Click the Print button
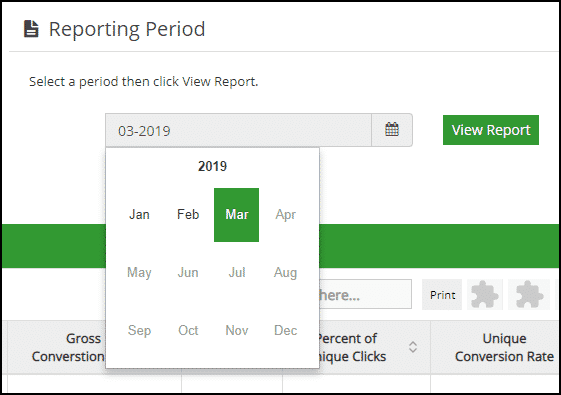561x395 pixels. 442,295
